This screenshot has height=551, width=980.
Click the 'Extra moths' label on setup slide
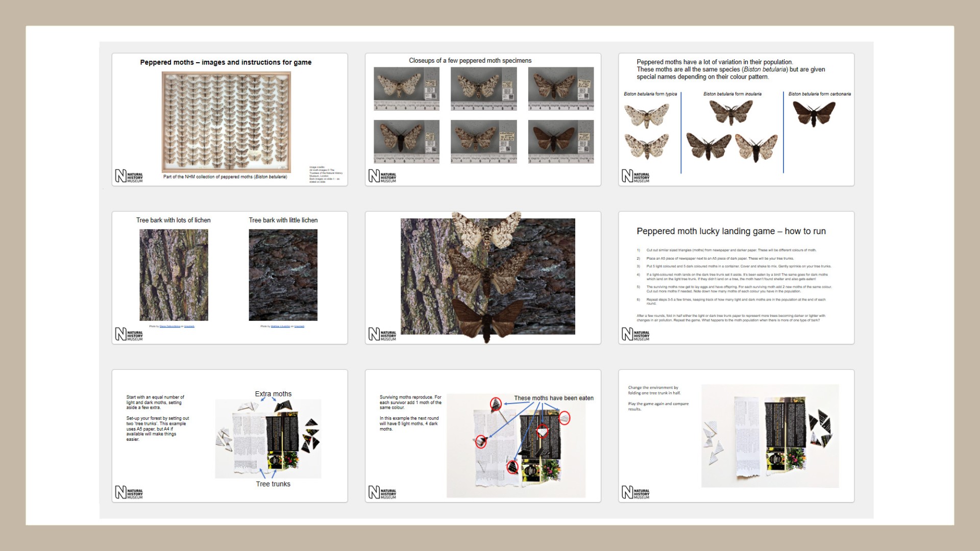tap(273, 394)
